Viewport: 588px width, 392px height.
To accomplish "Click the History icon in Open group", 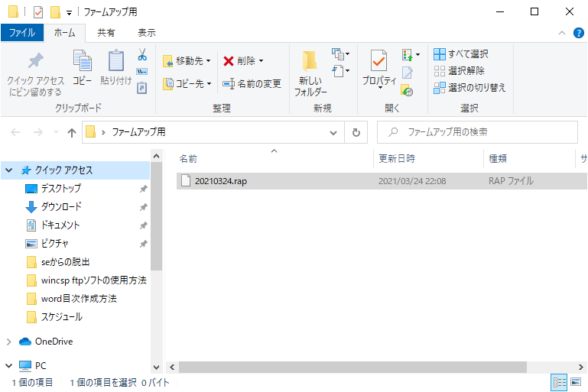I will (407, 90).
